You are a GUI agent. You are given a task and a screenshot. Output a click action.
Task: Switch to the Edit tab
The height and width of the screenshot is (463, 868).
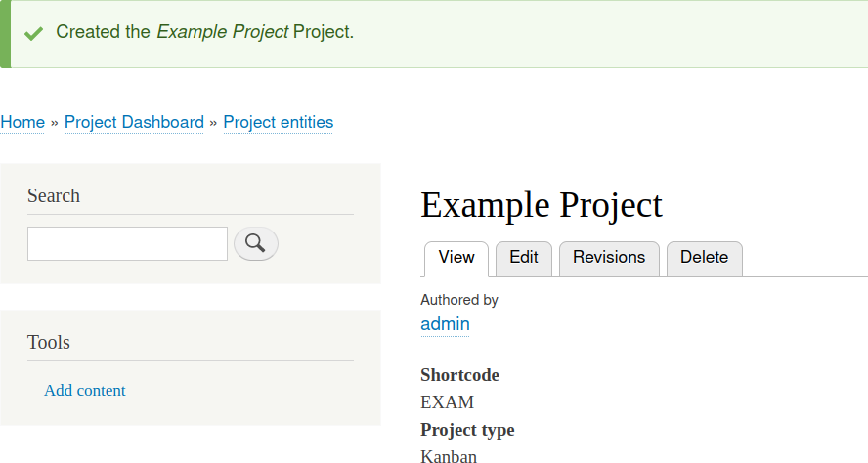(524, 258)
